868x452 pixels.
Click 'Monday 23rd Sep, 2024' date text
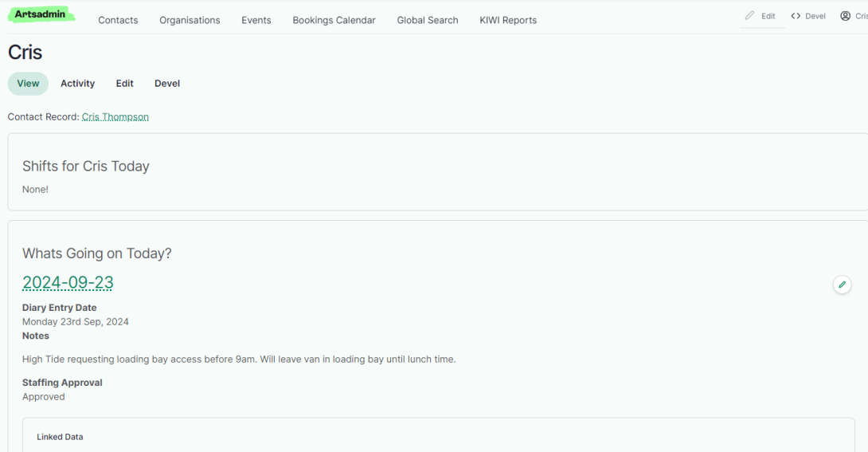click(76, 322)
